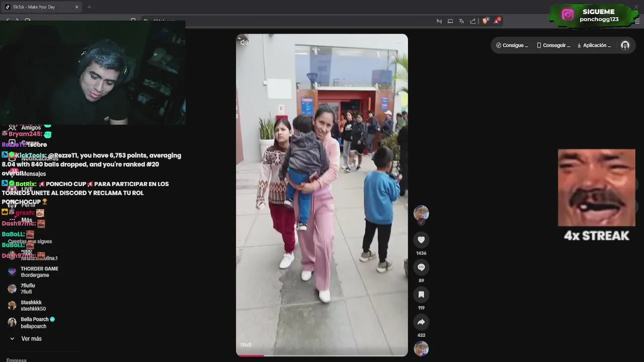Click the Conseguir app button

coord(553,45)
